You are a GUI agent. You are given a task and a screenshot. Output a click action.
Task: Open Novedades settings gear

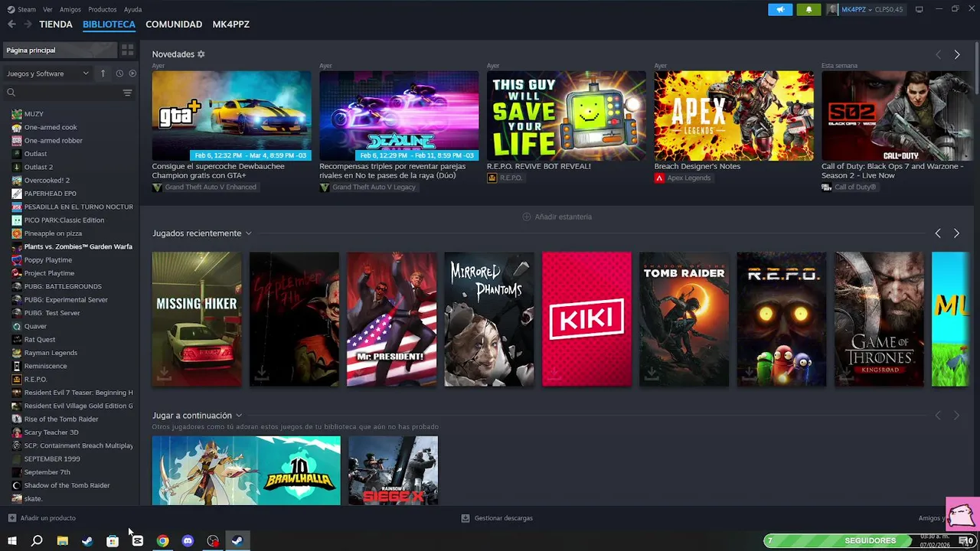click(x=201, y=54)
